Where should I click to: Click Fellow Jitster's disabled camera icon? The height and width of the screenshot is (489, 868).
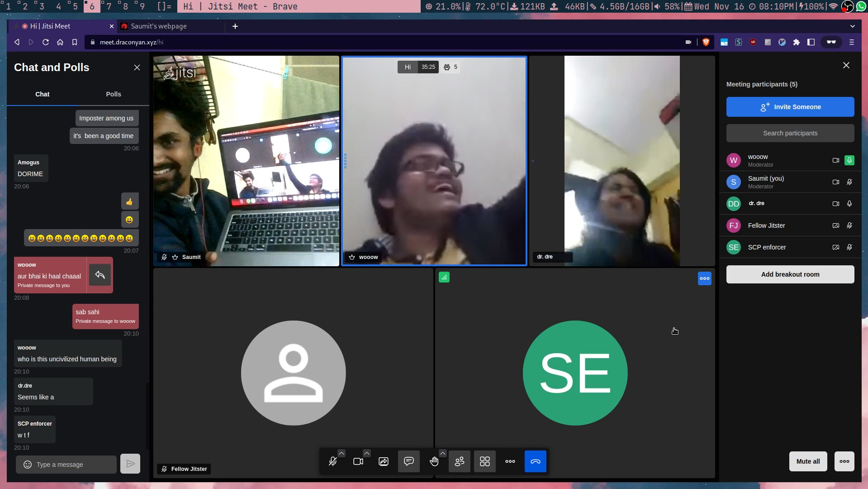(836, 225)
